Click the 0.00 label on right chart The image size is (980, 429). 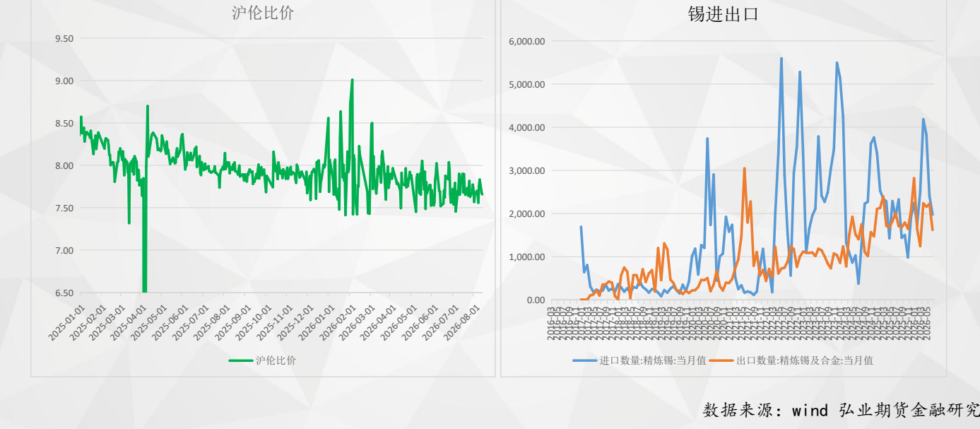533,300
